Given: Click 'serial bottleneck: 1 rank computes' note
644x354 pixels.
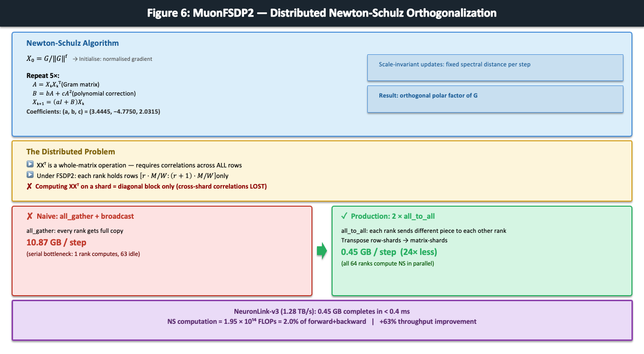Looking at the screenshot, I should 83,254.
